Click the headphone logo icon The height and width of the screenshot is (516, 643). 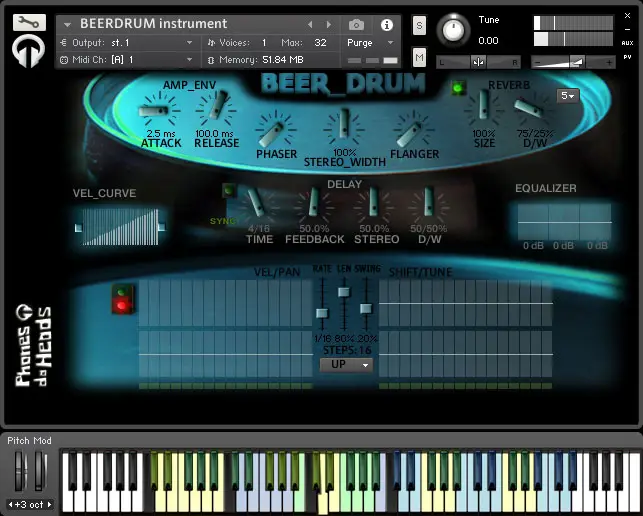[28, 51]
